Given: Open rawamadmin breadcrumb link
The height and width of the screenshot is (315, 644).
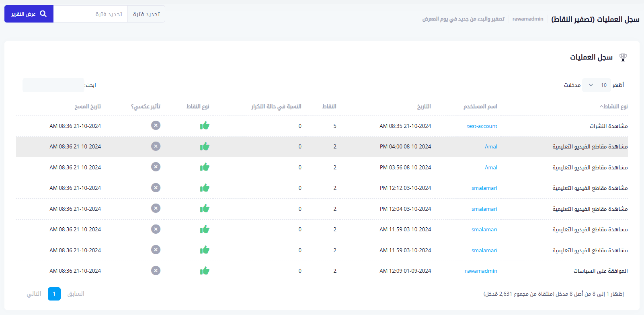Looking at the screenshot, I should [x=527, y=19].
